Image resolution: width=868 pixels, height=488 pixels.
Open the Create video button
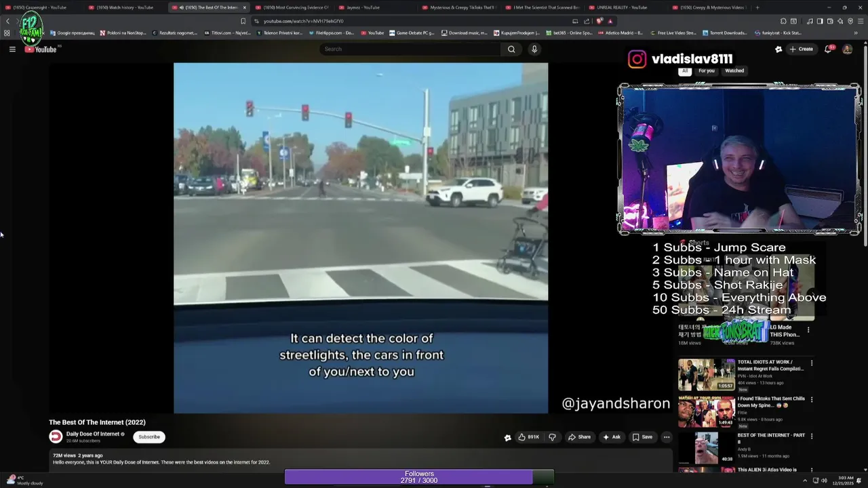coord(801,49)
